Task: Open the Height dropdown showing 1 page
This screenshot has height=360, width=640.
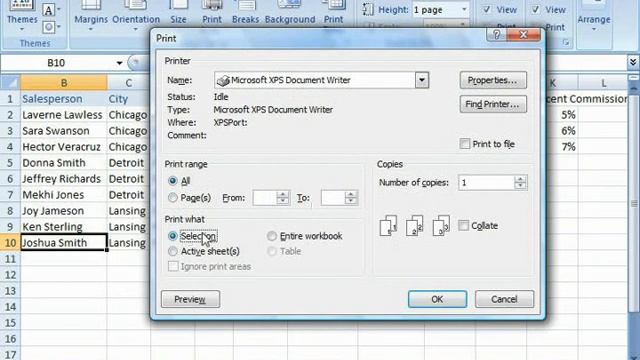Action: coord(464,9)
